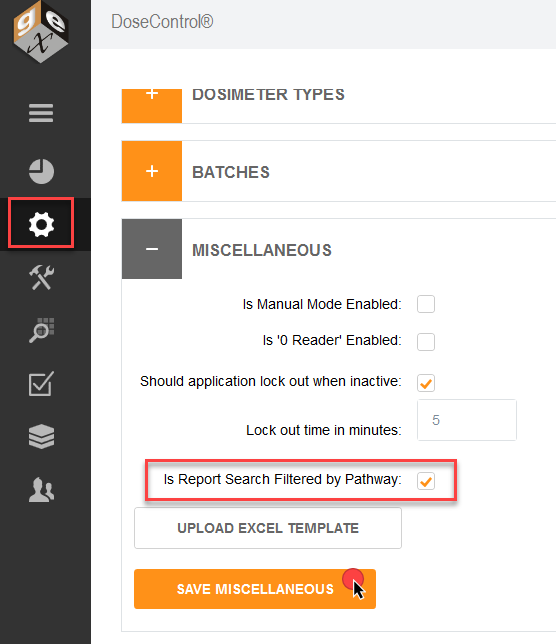This screenshot has width=556, height=644.
Task: Click the GEX cube logo
Action: coord(41,32)
